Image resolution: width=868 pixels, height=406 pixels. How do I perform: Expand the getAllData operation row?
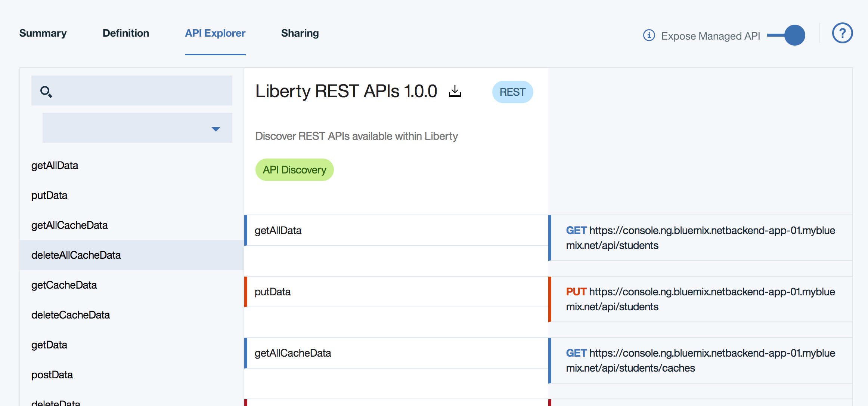pyautogui.click(x=396, y=230)
